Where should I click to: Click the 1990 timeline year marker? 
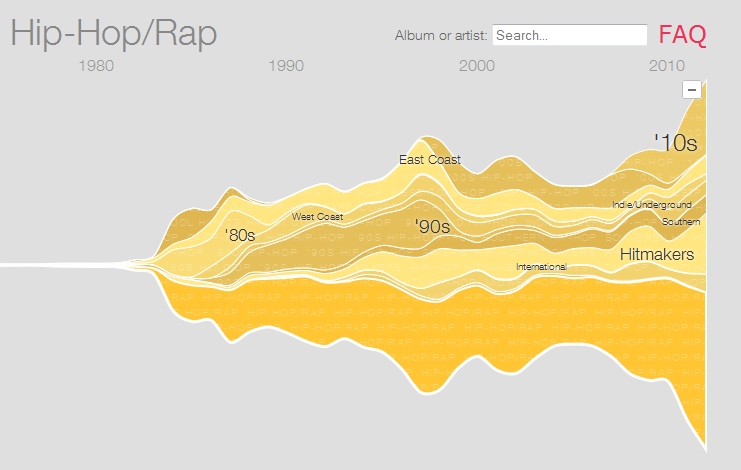(286, 66)
